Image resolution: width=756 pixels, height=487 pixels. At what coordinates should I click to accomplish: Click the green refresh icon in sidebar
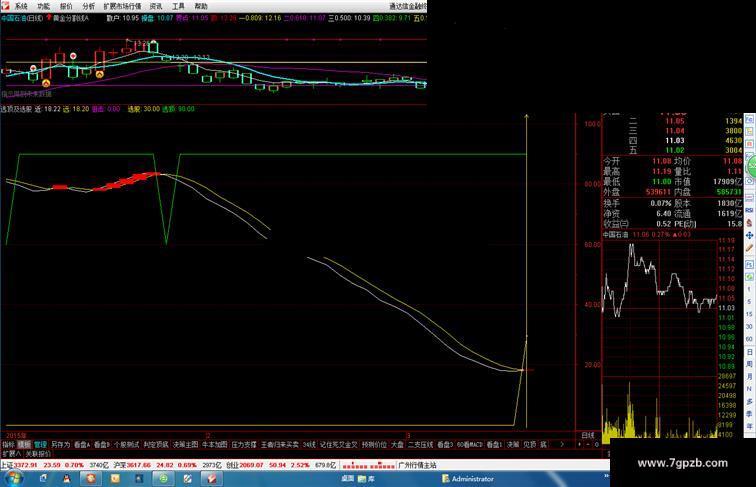pyautogui.click(x=749, y=277)
